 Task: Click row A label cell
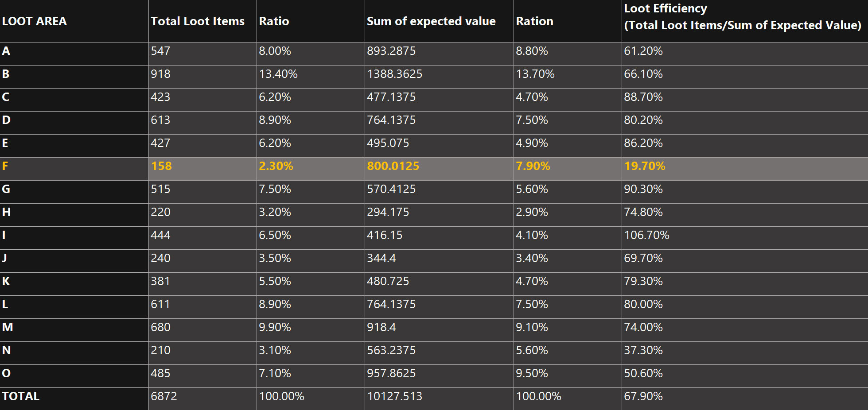(6, 51)
